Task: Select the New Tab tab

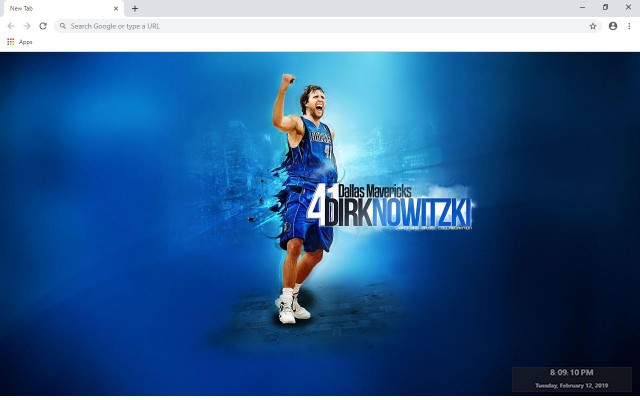Action: (62, 9)
